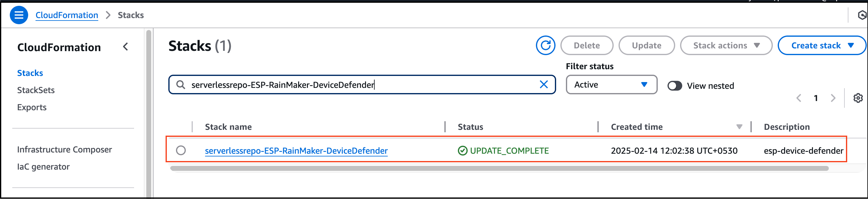
Task: Open the Create stack dropdown
Action: click(821, 46)
